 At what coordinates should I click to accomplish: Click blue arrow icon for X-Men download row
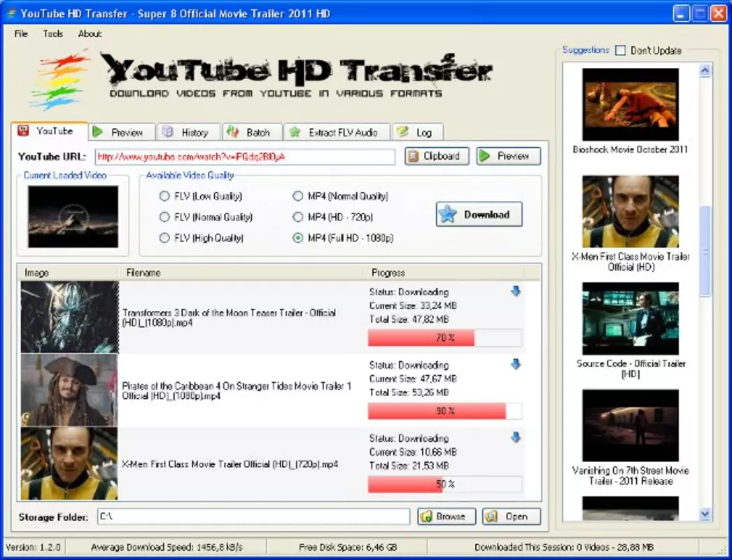click(515, 437)
